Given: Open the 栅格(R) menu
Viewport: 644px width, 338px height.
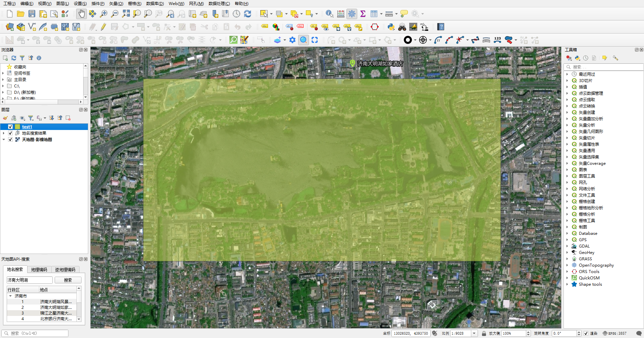Looking at the screenshot, I should [x=135, y=3].
